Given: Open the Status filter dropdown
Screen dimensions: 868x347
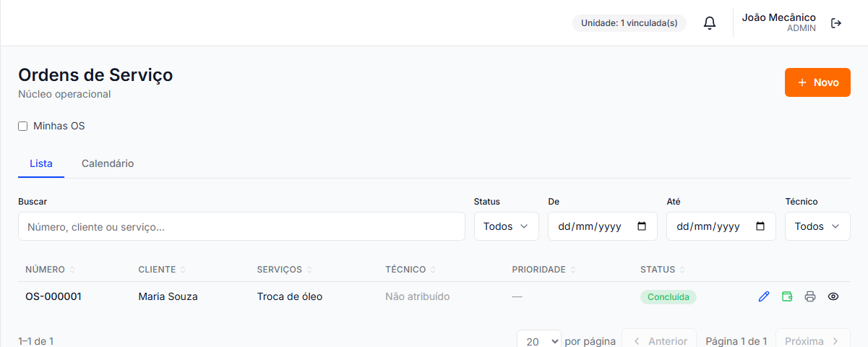Looking at the screenshot, I should 506,226.
